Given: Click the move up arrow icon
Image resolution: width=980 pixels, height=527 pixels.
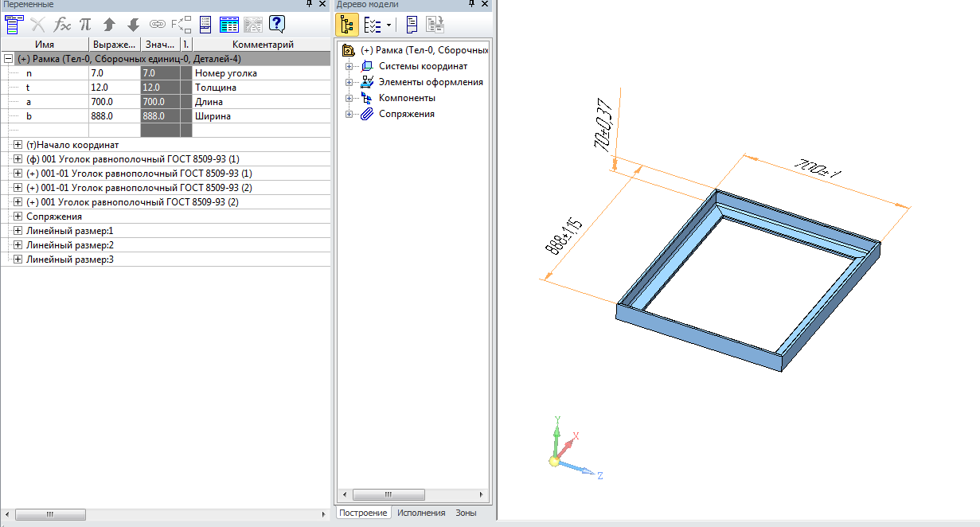Looking at the screenshot, I should [110, 24].
